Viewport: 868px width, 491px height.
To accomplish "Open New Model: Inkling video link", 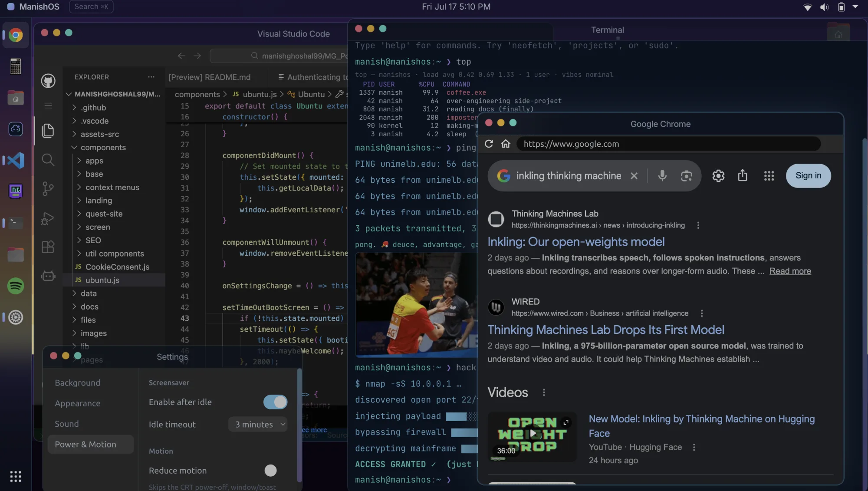I will coord(702,426).
